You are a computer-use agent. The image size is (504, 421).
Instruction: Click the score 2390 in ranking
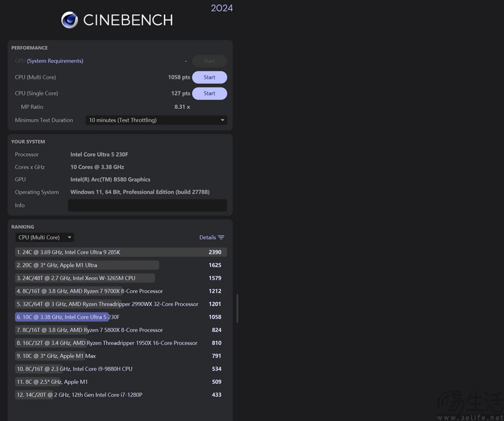[x=215, y=252]
